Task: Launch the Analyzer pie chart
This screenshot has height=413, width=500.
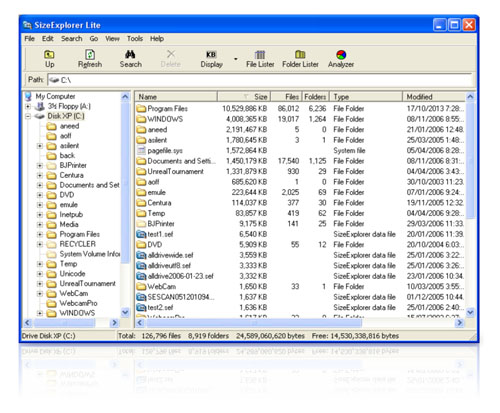Action: 341,59
